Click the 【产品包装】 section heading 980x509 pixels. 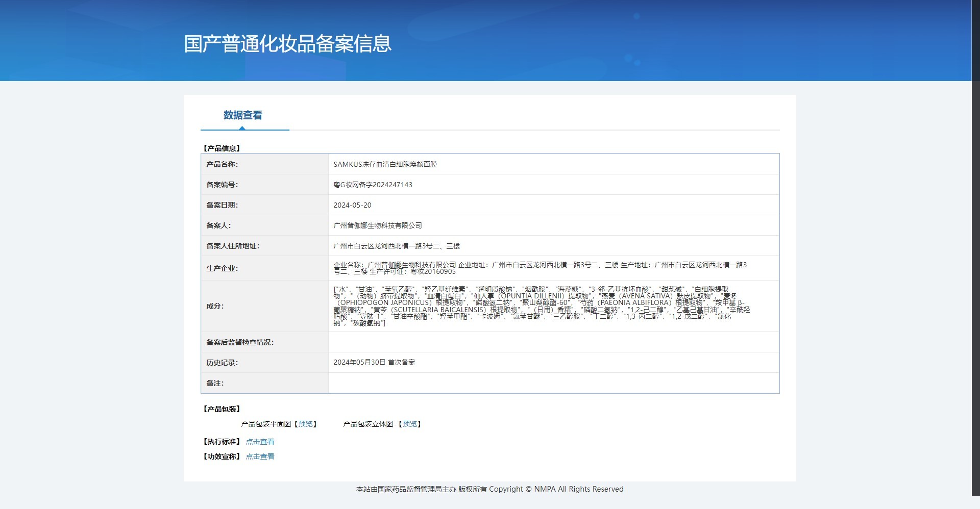(x=222, y=409)
